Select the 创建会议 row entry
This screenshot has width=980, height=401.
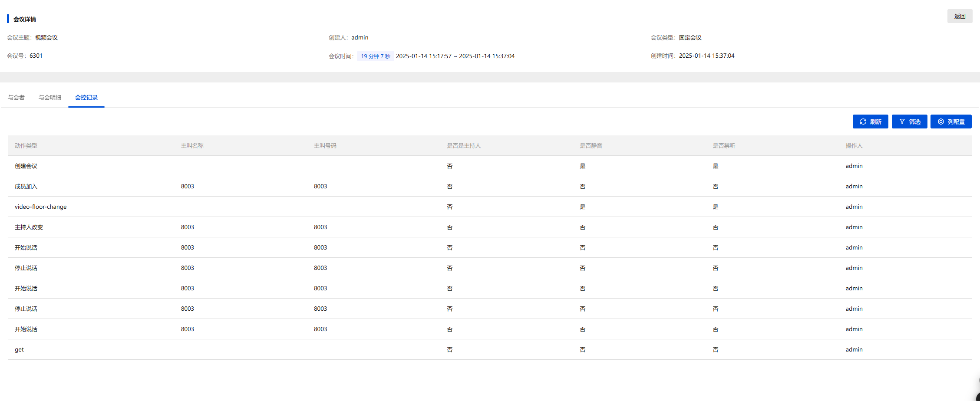tap(26, 166)
